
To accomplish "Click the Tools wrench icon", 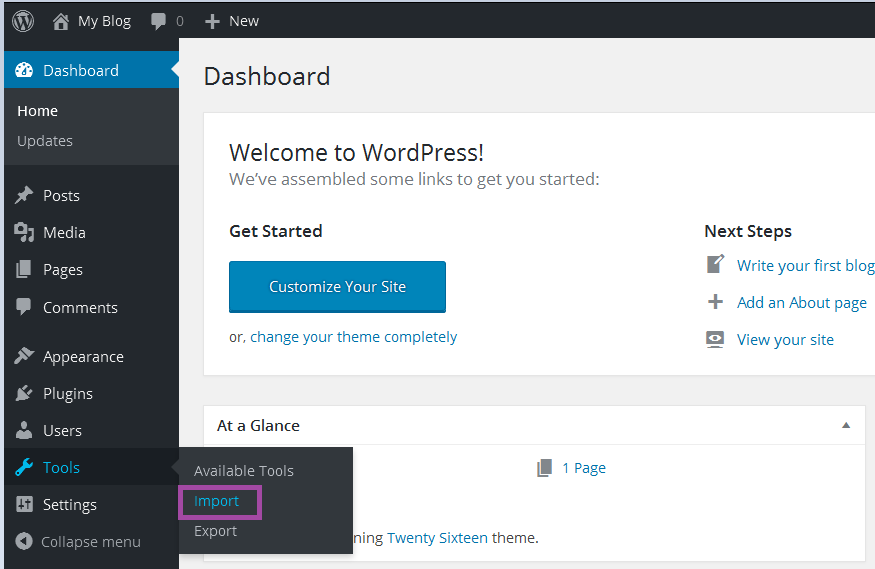I will tap(24, 467).
